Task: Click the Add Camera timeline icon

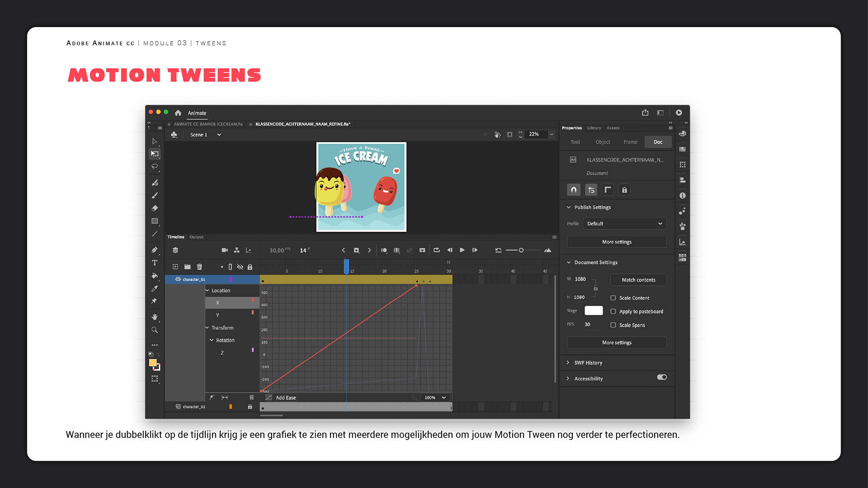Action: pyautogui.click(x=225, y=250)
